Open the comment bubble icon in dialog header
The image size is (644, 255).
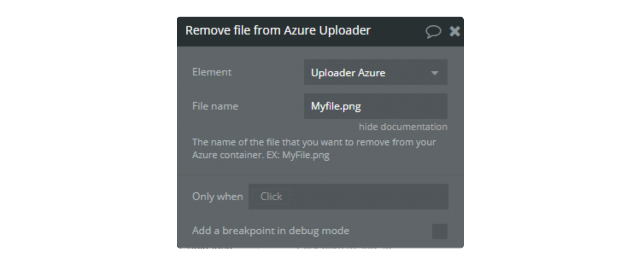pos(433,32)
